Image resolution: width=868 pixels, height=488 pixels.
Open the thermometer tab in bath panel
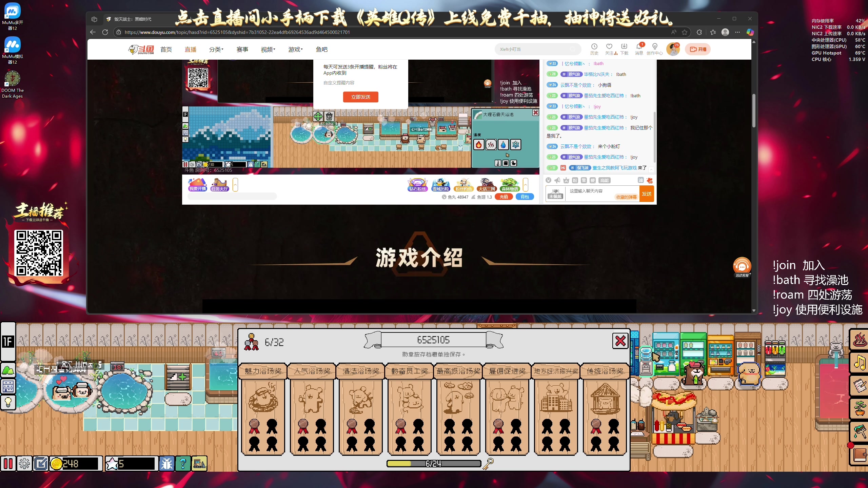[x=498, y=163]
